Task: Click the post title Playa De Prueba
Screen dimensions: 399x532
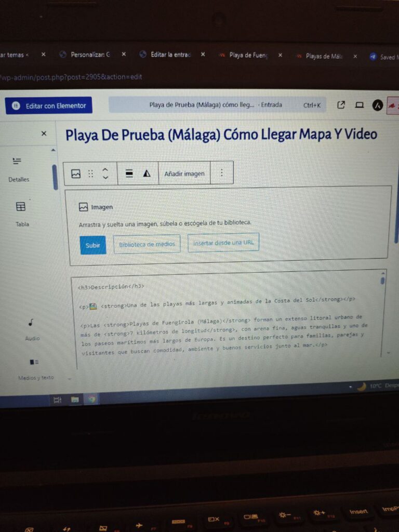Action: pos(221,135)
